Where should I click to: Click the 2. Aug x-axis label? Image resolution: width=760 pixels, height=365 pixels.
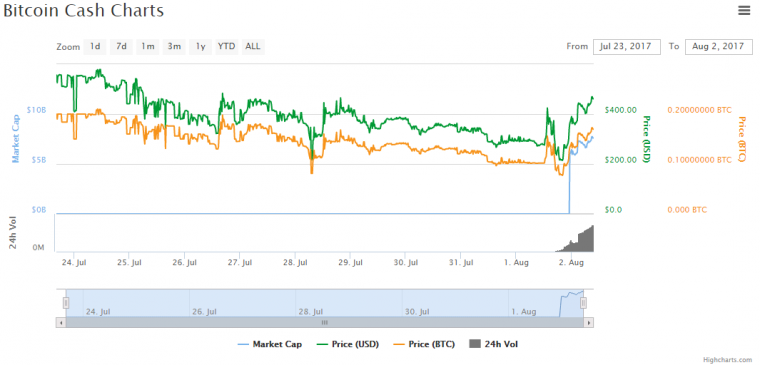click(x=572, y=263)
